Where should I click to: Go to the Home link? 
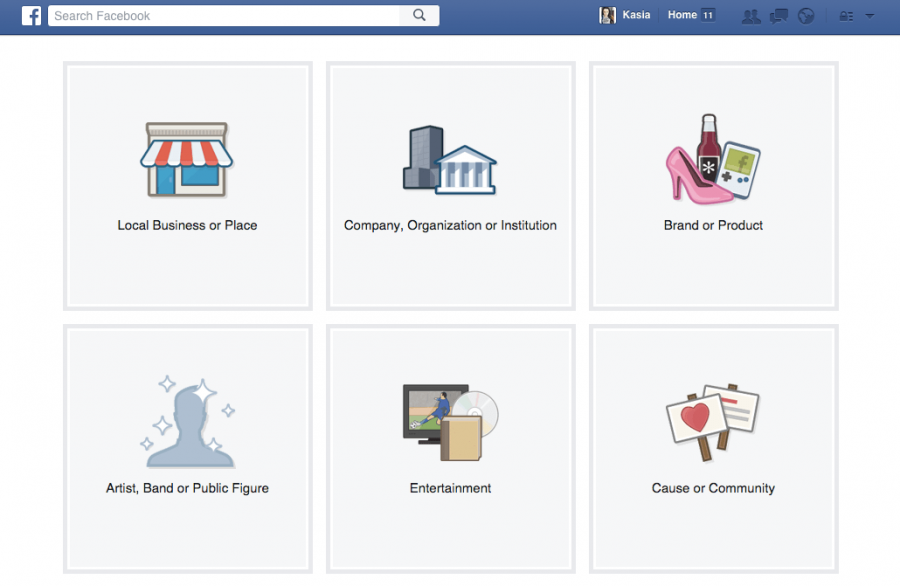pyautogui.click(x=682, y=15)
